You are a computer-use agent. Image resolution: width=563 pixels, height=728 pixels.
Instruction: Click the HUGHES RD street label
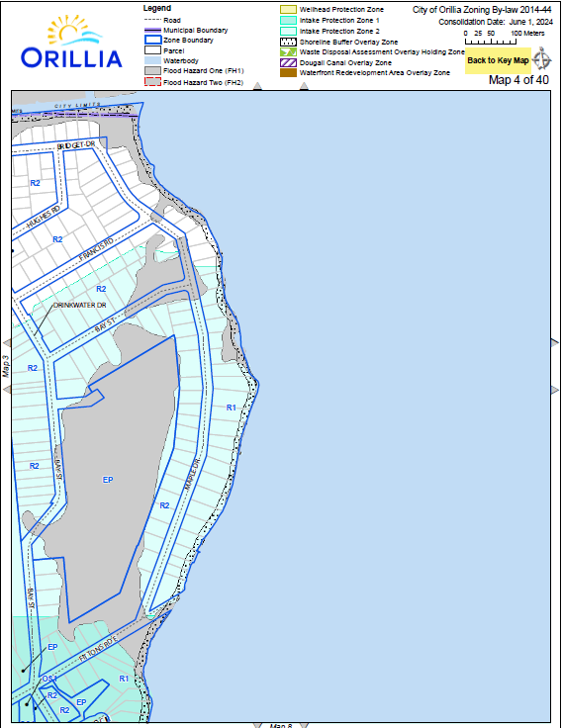point(44,218)
